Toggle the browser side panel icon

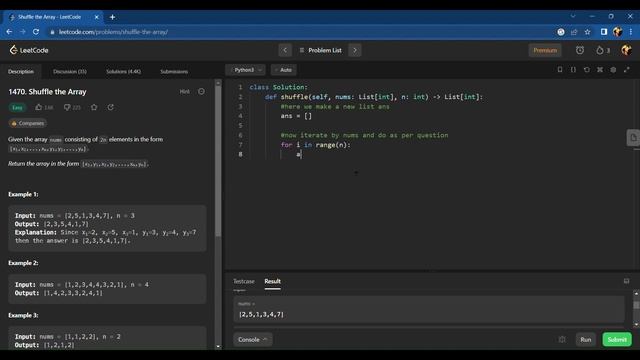click(x=604, y=32)
